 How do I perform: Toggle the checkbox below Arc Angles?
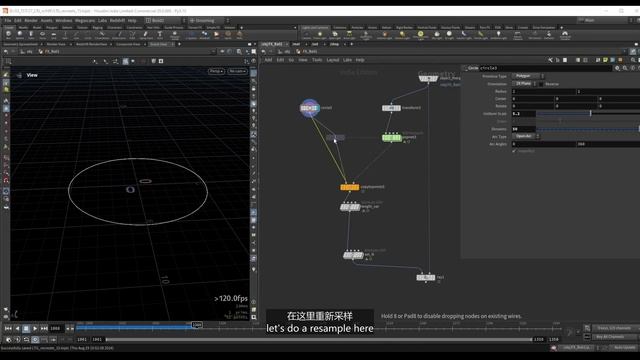pos(514,151)
